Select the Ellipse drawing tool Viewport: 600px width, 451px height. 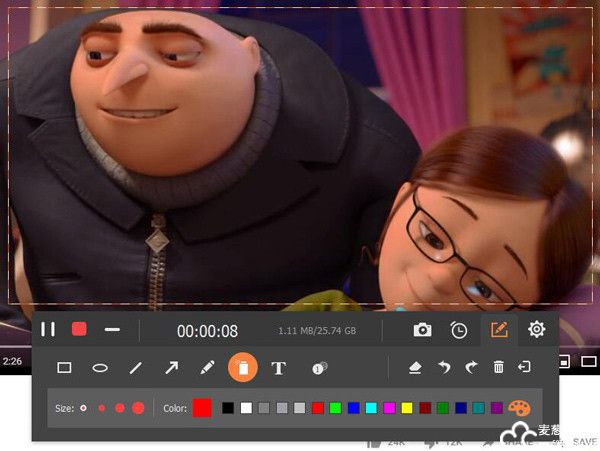coord(100,368)
